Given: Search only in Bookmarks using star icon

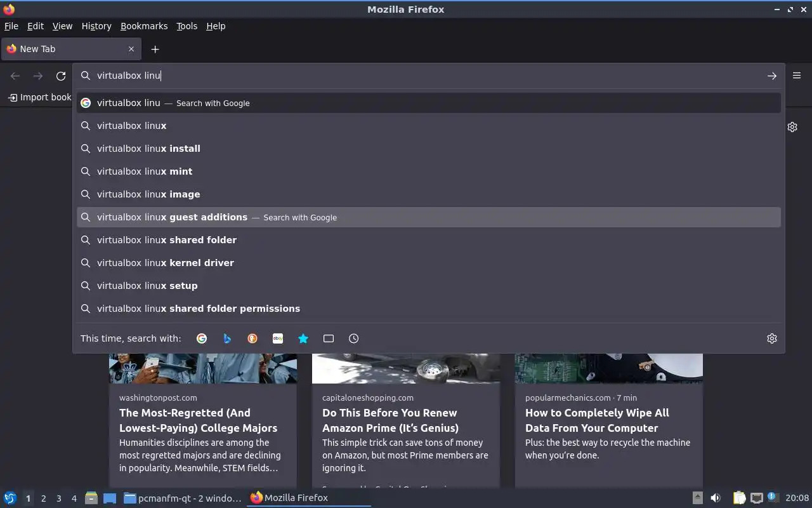Looking at the screenshot, I should coord(303,338).
